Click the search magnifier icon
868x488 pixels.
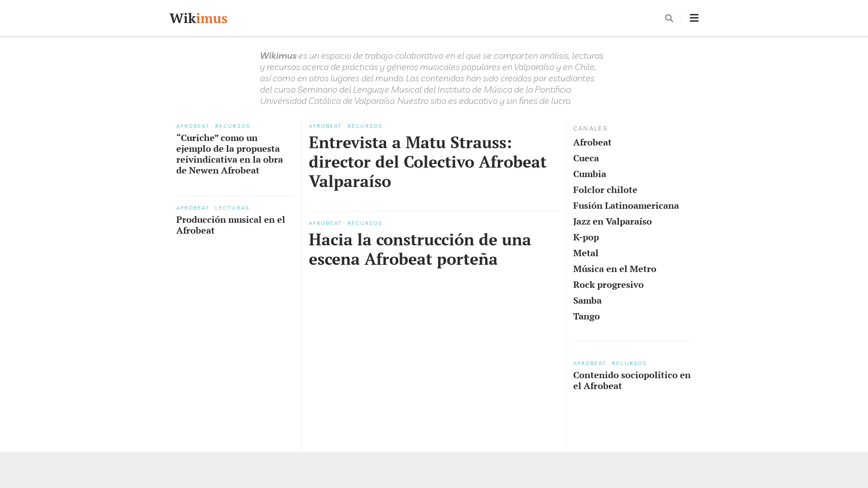pos(669,18)
